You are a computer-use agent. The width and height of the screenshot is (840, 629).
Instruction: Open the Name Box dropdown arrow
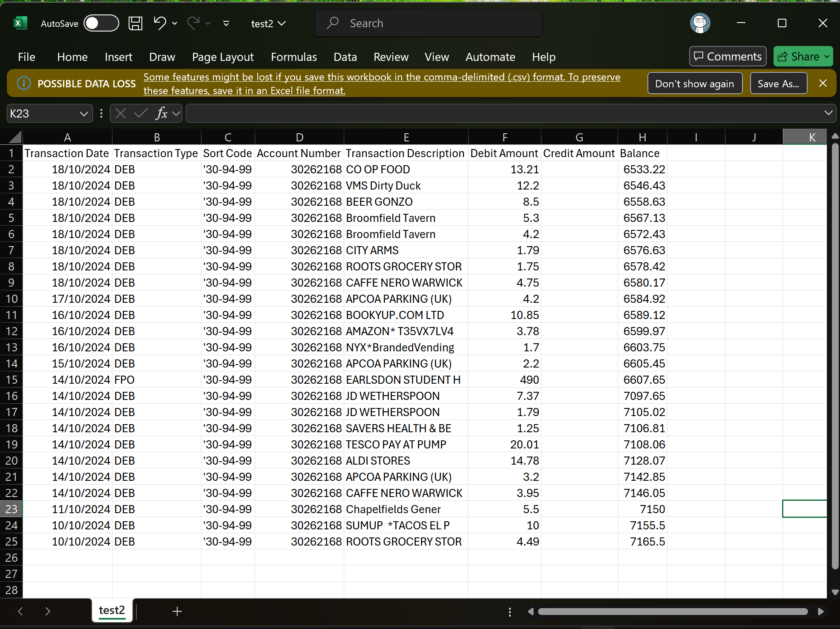pyautogui.click(x=84, y=114)
